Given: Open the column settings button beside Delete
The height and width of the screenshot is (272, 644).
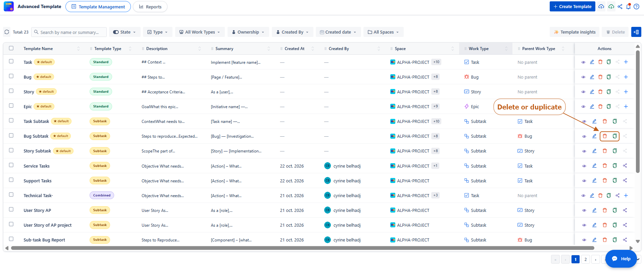Looking at the screenshot, I should click(636, 32).
